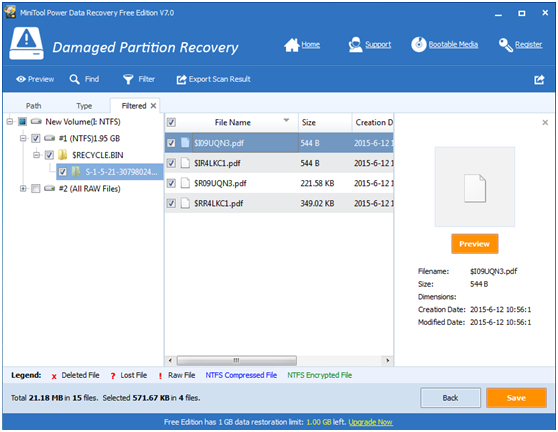Click the MiniTool app icon in title bar
This screenshot has width=558, height=432.
point(10,12)
